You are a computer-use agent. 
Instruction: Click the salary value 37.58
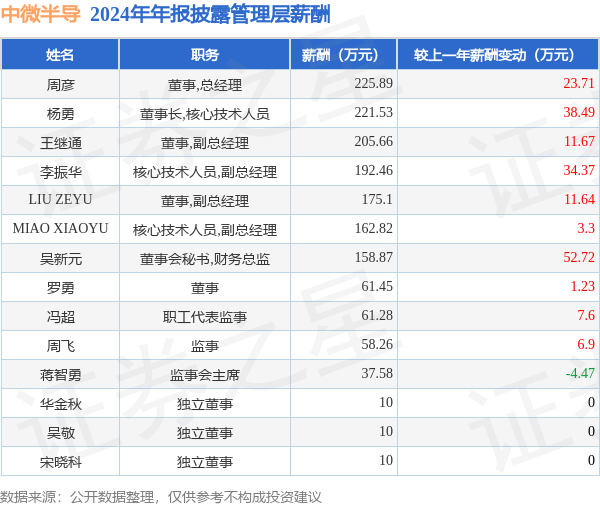point(377,373)
